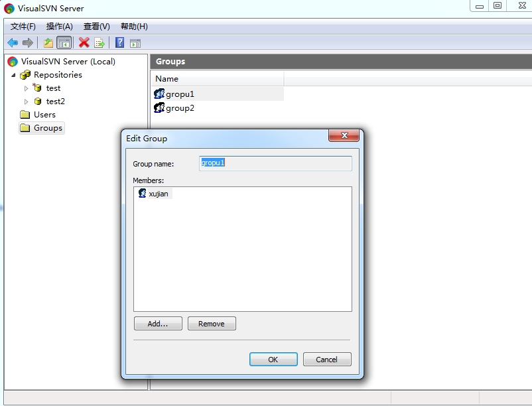Click the test repository icon
This screenshot has width=532, height=406.
click(x=37, y=88)
